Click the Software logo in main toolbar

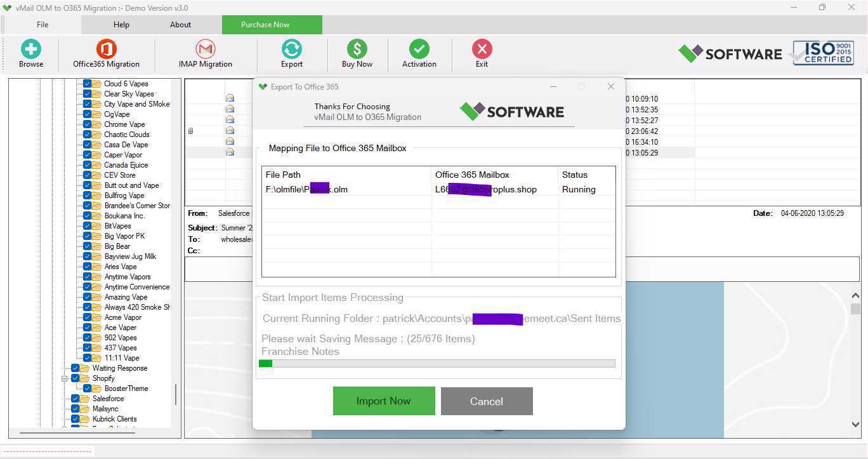(730, 53)
